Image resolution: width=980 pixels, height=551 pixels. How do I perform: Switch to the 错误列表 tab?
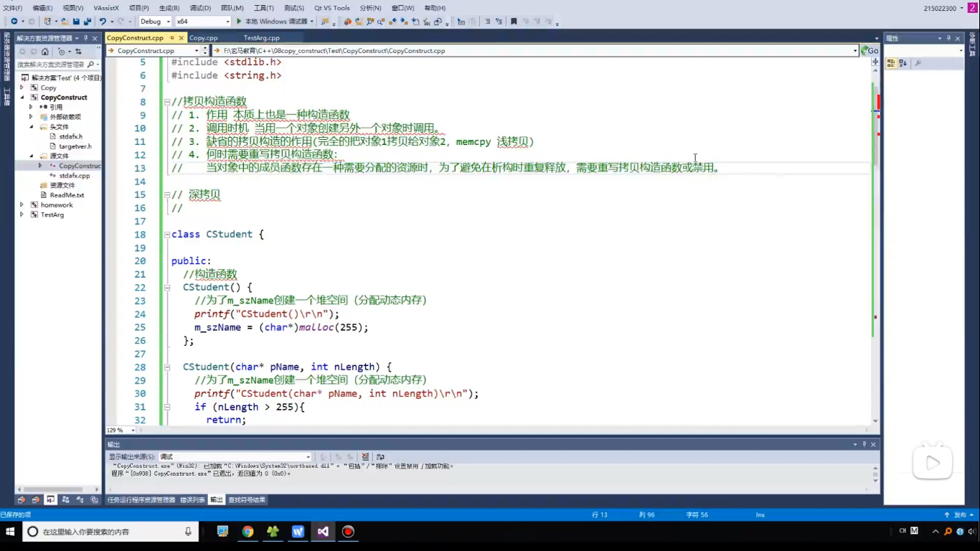click(x=192, y=500)
